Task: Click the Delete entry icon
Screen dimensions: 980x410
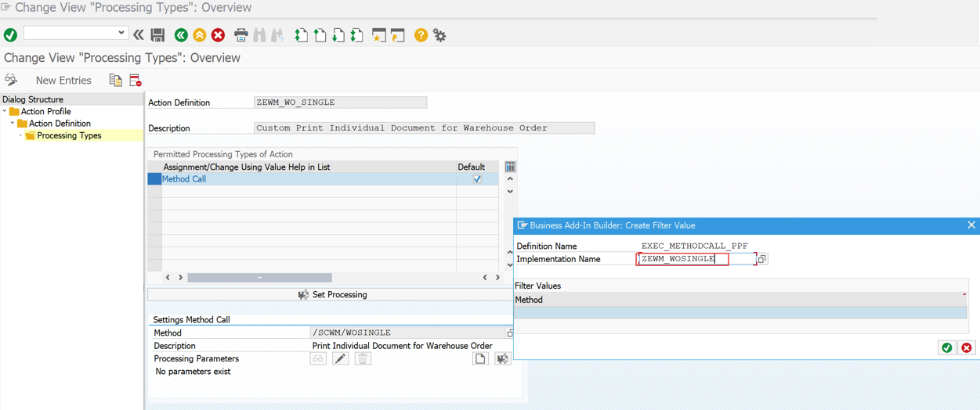Action: pos(135,81)
